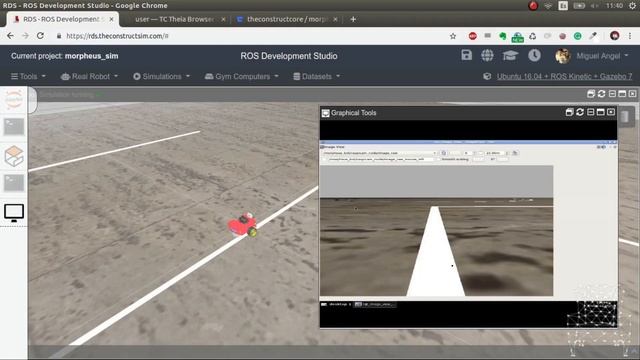Open the Chrome three-dot menu
This screenshot has height=360, width=640.
[x=630, y=36]
